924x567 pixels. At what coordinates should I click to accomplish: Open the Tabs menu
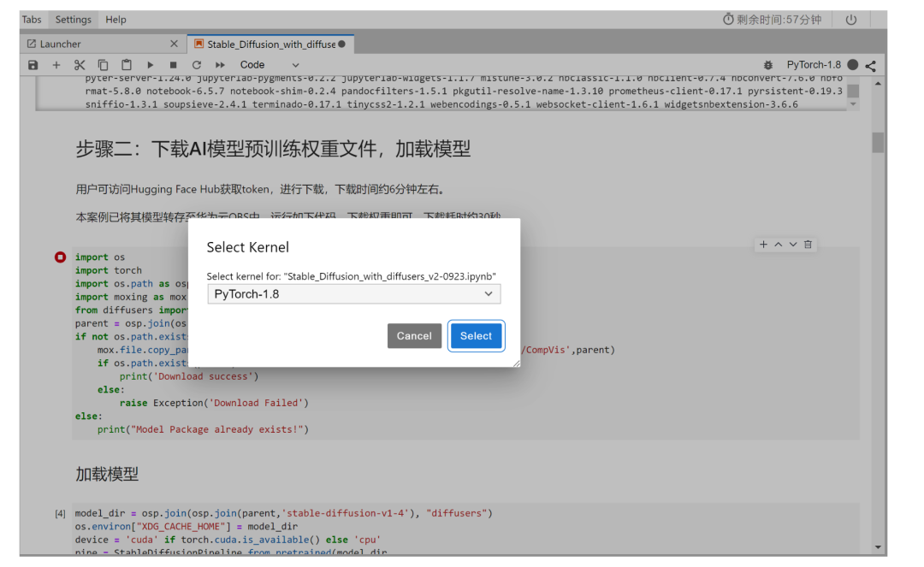point(32,20)
